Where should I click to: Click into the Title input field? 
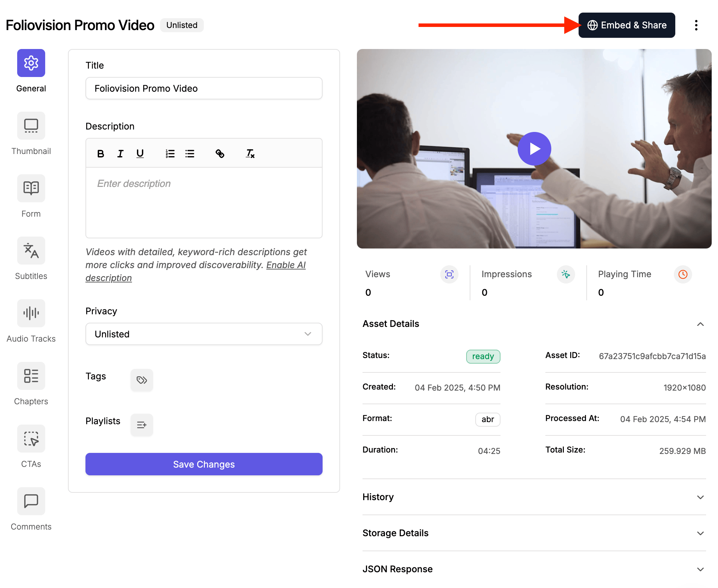pyautogui.click(x=204, y=89)
